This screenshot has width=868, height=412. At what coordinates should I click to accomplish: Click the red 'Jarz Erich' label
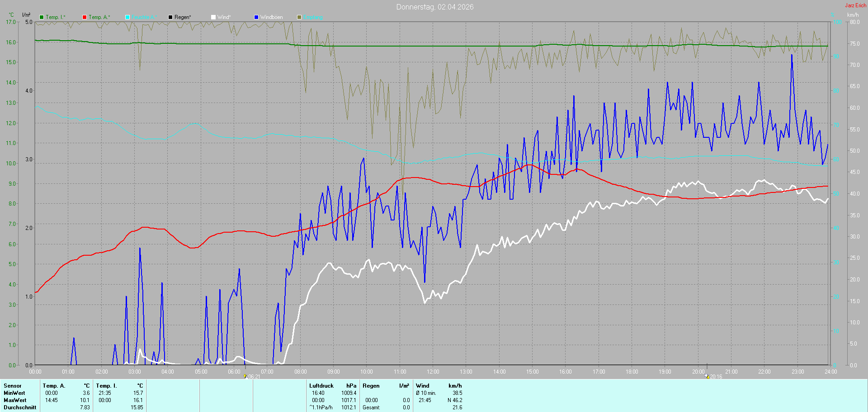856,5
